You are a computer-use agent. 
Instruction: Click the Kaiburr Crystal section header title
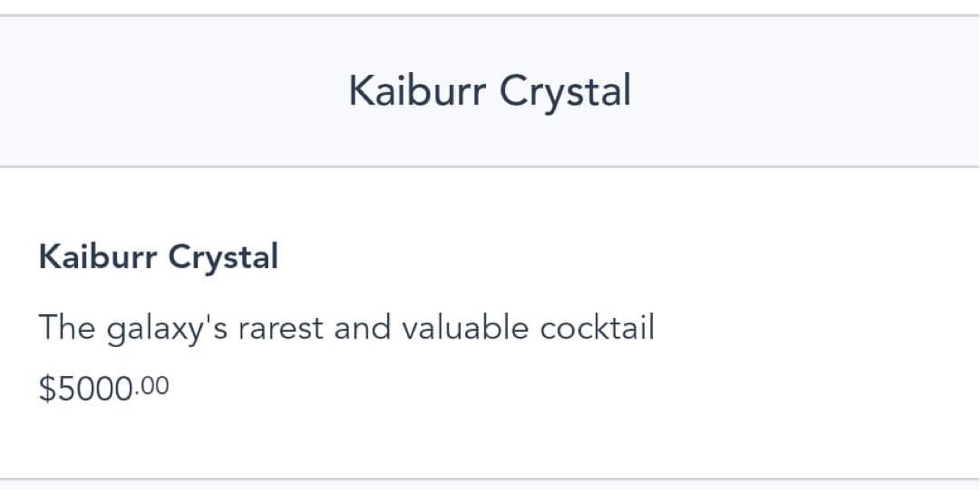pyautogui.click(x=490, y=92)
